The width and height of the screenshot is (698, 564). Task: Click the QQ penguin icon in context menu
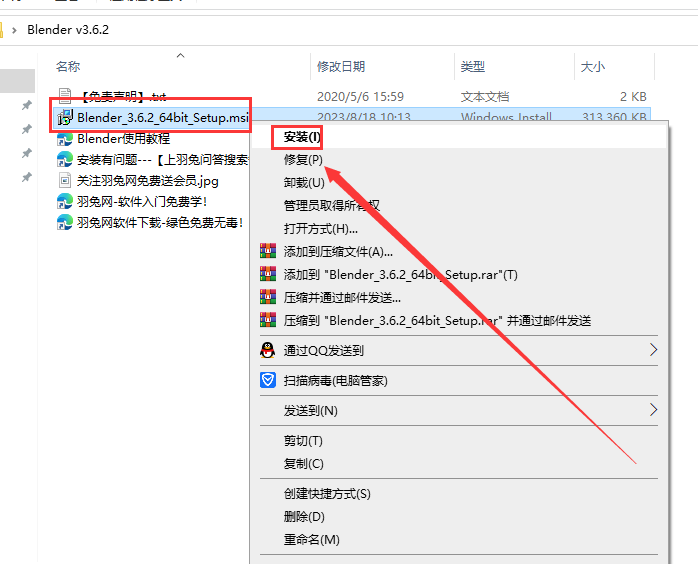click(267, 350)
